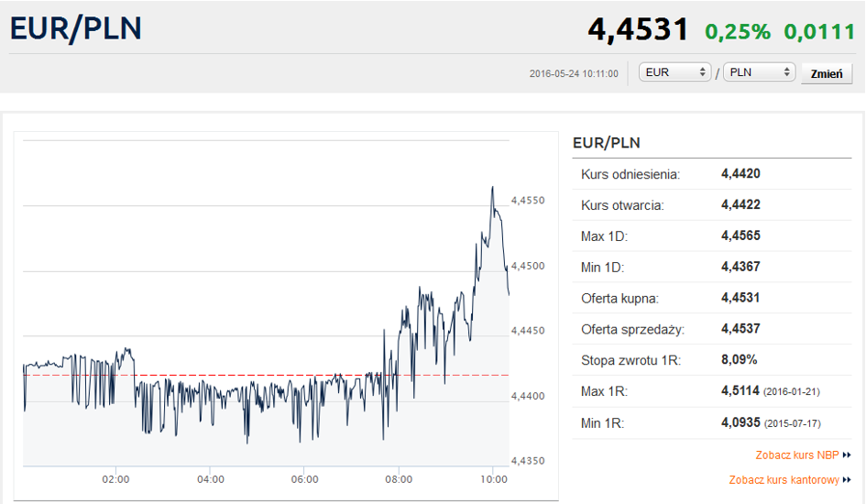The height and width of the screenshot is (504, 866).
Task: Click the current rate value 4,4531 header
Action: click(638, 29)
